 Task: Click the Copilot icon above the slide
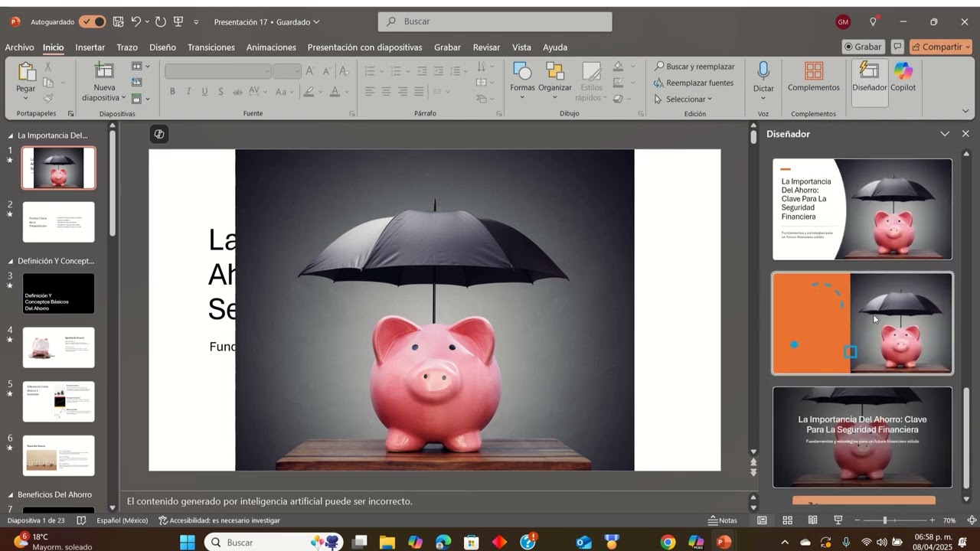(159, 134)
